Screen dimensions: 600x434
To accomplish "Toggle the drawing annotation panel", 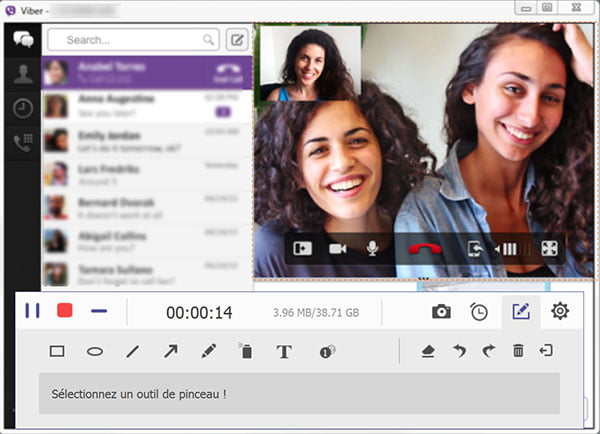I will point(520,312).
